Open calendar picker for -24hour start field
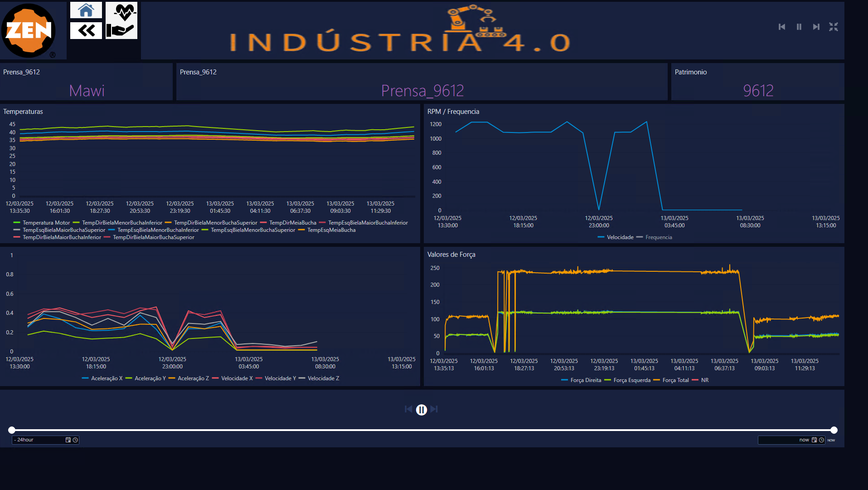 [x=68, y=440]
